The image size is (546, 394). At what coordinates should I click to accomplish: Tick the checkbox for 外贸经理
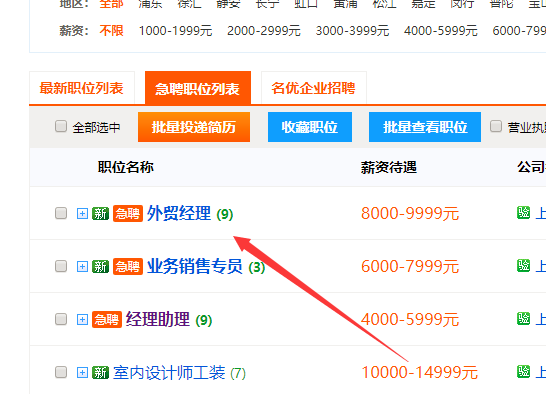pos(61,213)
